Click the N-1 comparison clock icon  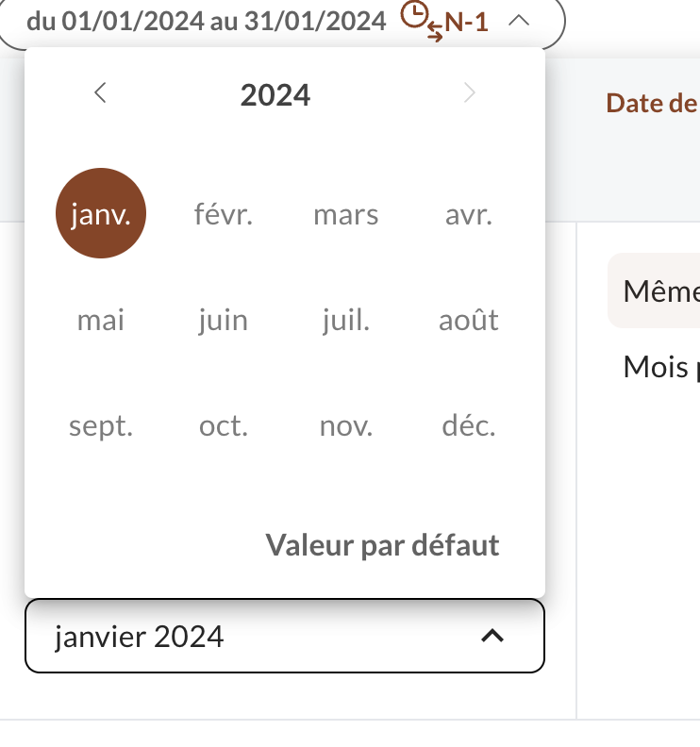(x=422, y=22)
